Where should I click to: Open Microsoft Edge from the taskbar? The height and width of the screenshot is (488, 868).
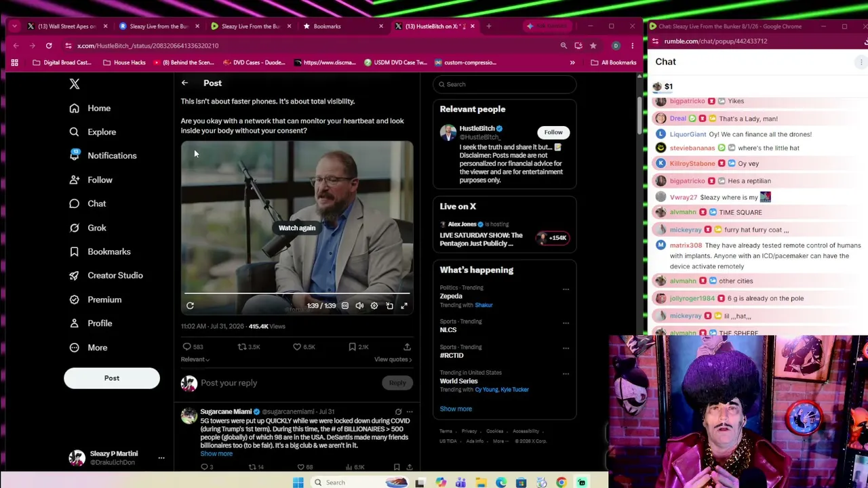(501, 483)
